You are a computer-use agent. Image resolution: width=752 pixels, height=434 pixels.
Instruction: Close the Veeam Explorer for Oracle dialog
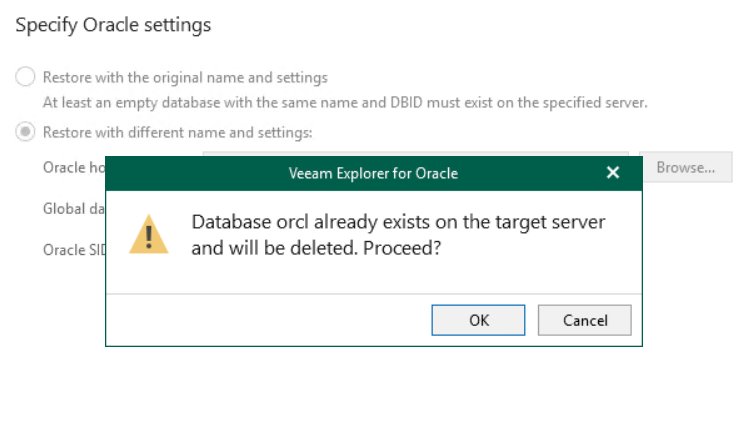coord(613,173)
